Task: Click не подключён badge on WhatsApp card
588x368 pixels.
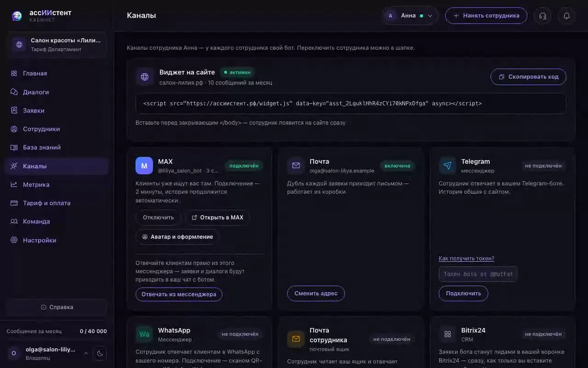Action: (x=240, y=334)
